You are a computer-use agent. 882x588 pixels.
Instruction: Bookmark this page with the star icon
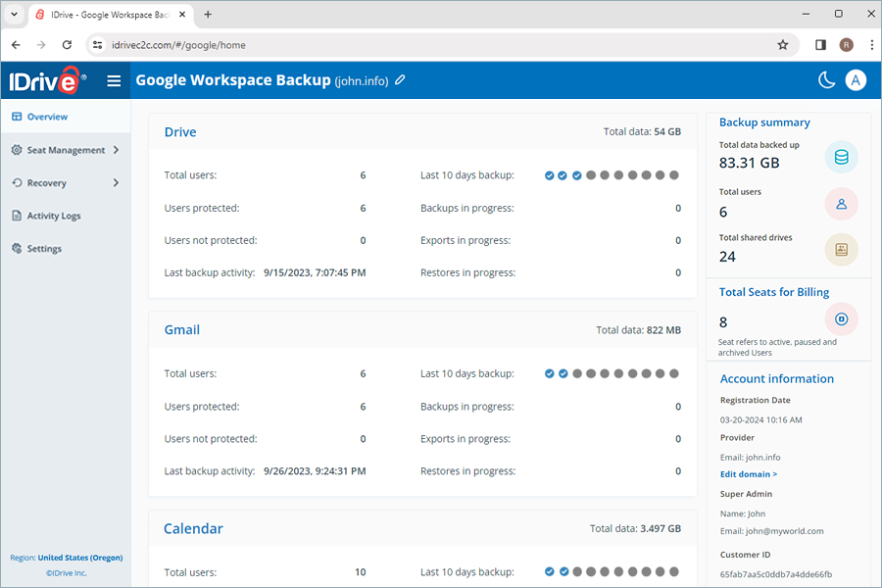782,44
